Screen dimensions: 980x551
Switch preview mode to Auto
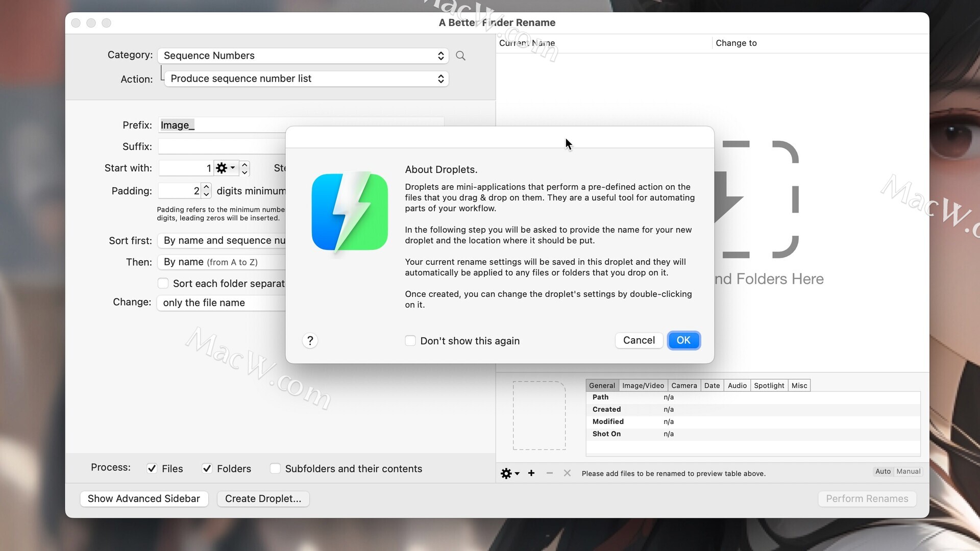[x=883, y=471]
